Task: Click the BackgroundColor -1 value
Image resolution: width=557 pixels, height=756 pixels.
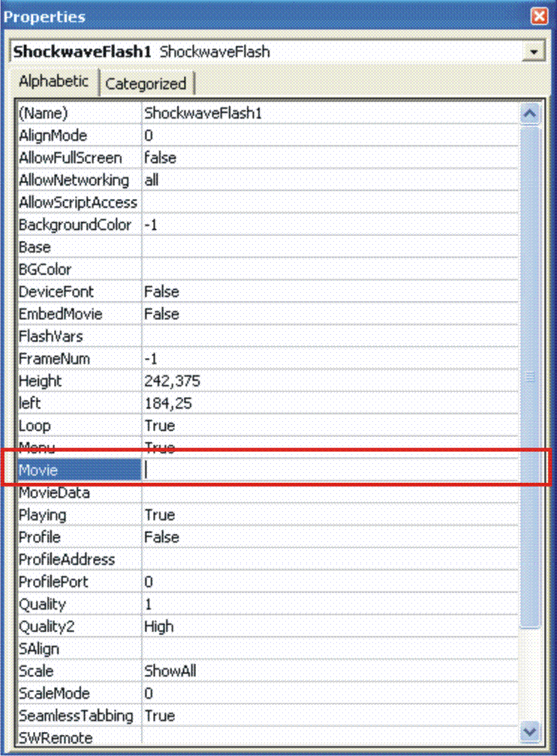Action: point(151,224)
